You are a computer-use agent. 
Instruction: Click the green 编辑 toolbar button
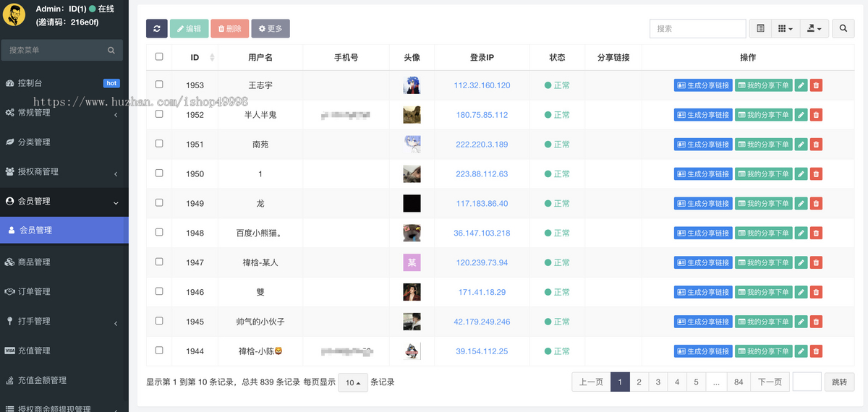click(190, 28)
